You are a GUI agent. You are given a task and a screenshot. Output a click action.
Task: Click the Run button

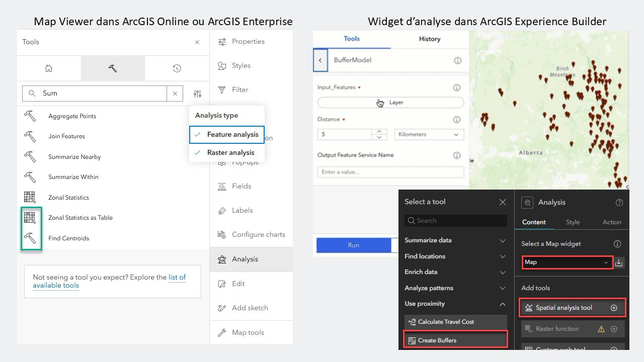[x=354, y=245]
